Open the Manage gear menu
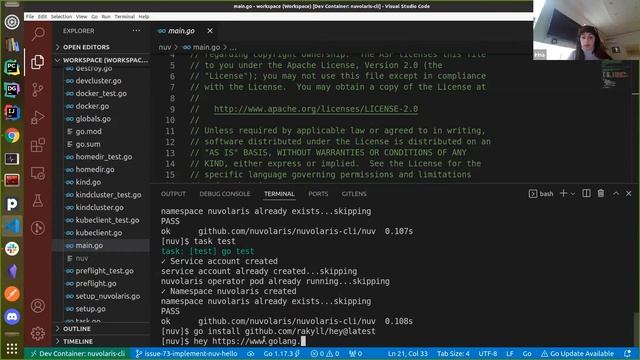640x360 pixels. (x=38, y=333)
